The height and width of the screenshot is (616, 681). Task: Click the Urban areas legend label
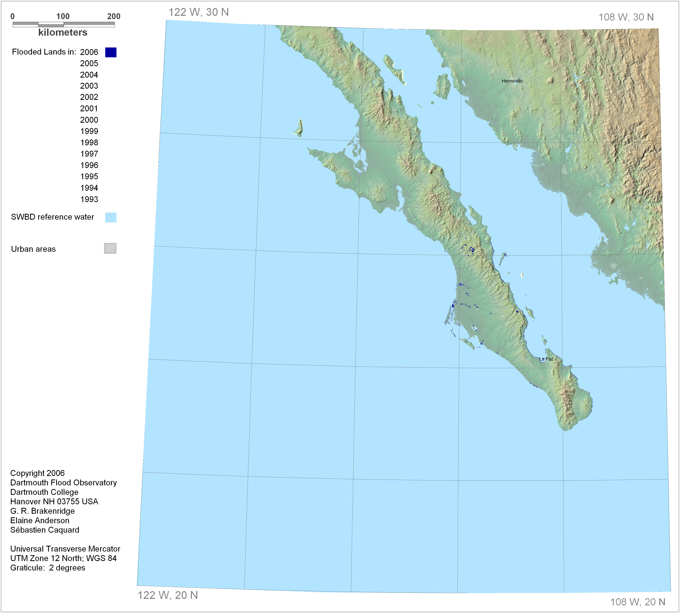33,249
